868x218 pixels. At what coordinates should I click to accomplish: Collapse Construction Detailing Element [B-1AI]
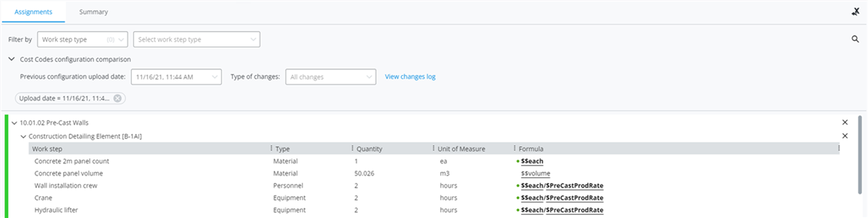click(23, 136)
